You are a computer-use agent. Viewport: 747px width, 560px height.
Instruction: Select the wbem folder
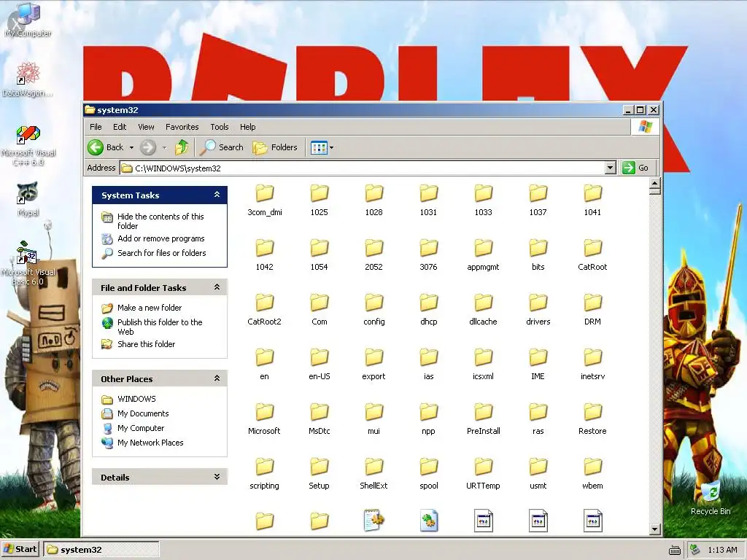592,474
